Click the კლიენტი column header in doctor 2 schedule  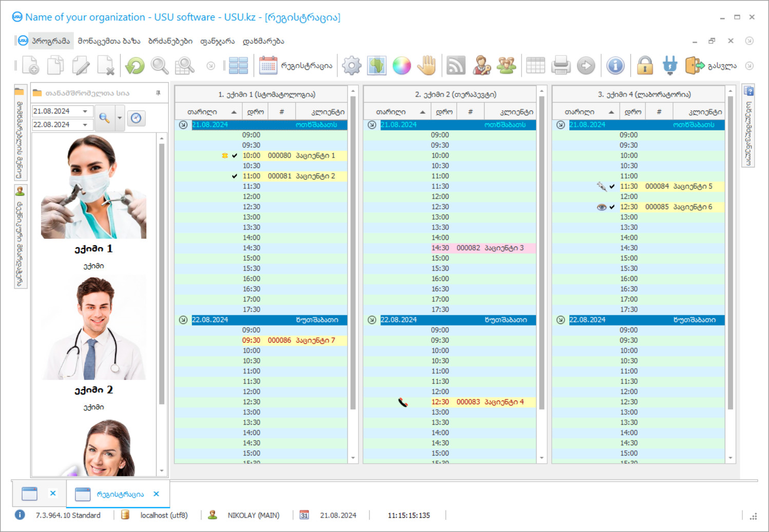pyautogui.click(x=510, y=111)
